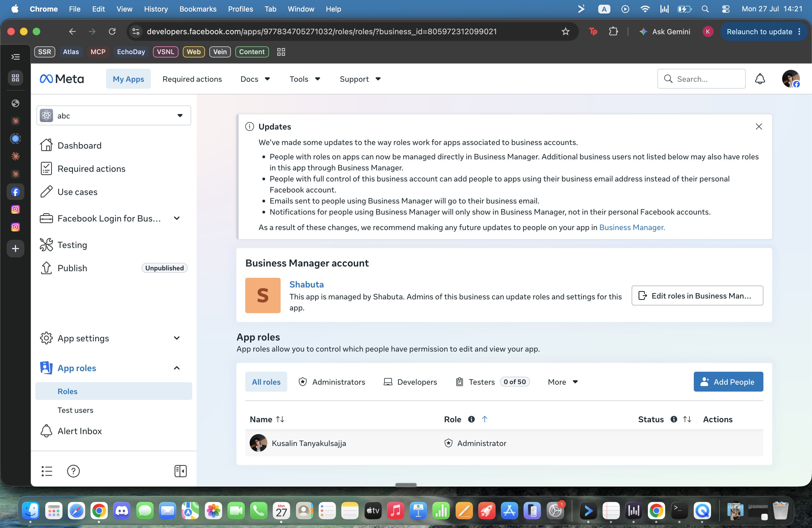Go back to previous page
Image resolution: width=812 pixels, height=528 pixels.
pyautogui.click(x=72, y=31)
